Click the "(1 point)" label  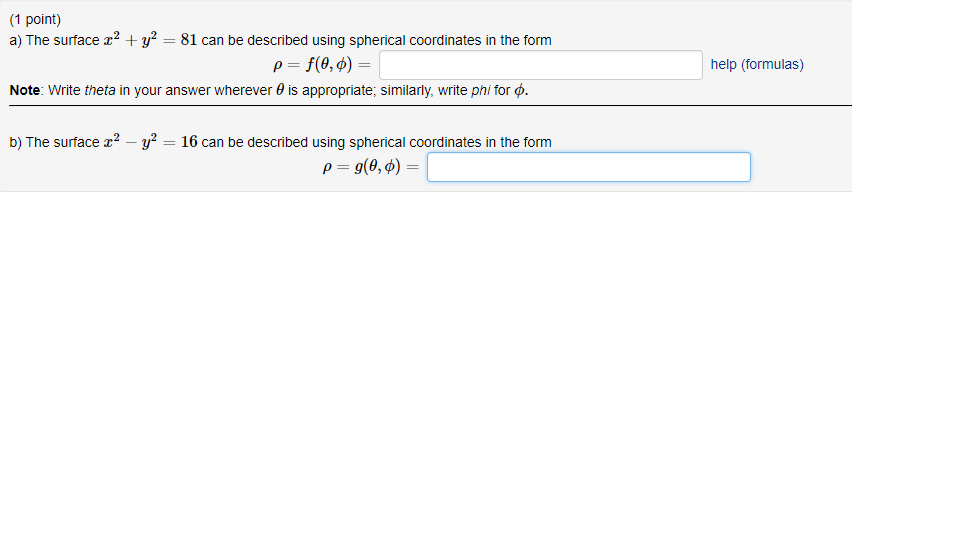[35, 19]
